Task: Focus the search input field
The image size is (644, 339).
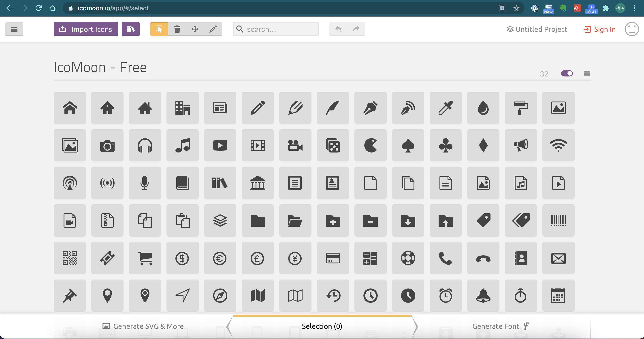Action: pyautogui.click(x=275, y=29)
